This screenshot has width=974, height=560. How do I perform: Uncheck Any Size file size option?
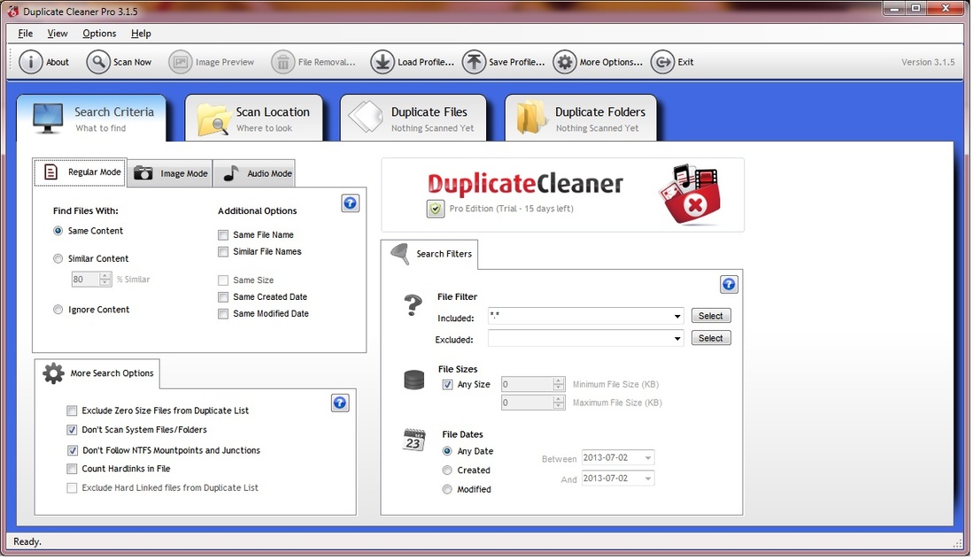tap(447, 385)
